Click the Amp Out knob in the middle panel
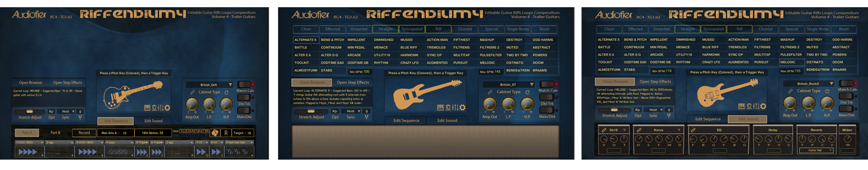 pos(490,104)
